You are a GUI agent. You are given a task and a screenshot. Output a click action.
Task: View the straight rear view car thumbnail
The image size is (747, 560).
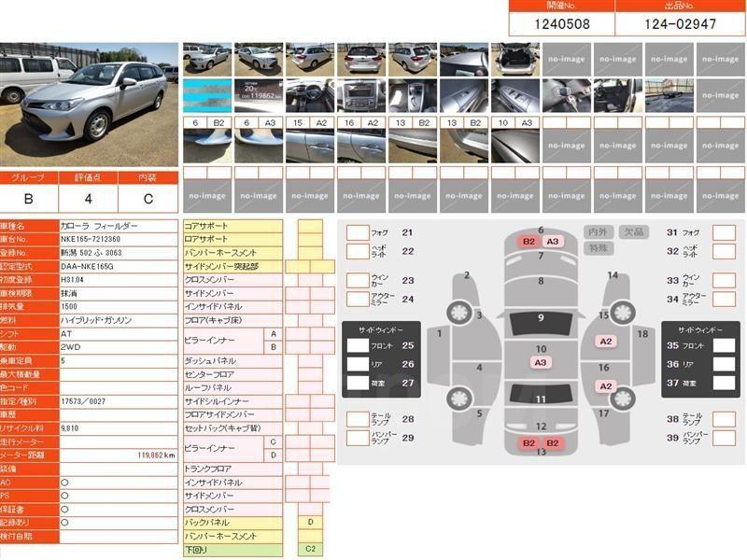361,60
